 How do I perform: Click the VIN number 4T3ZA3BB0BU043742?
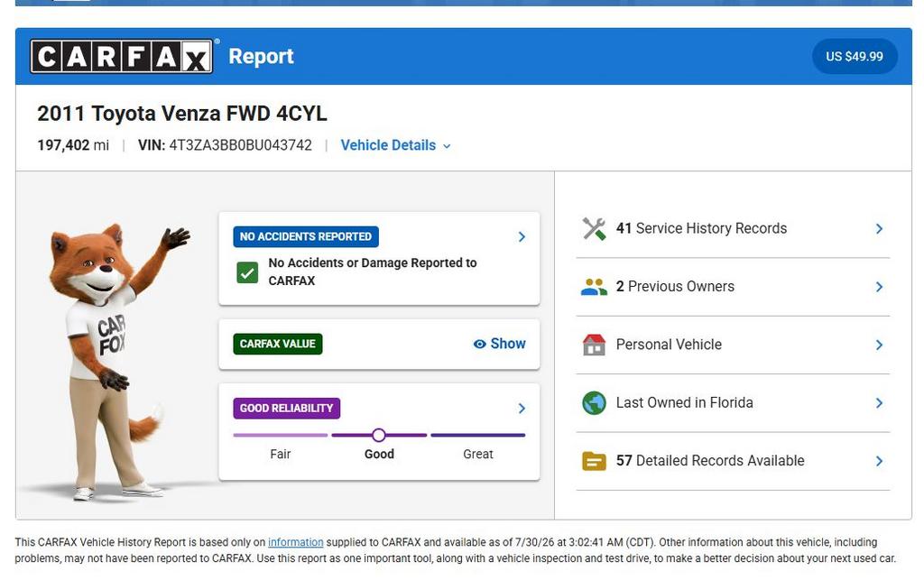[240, 145]
